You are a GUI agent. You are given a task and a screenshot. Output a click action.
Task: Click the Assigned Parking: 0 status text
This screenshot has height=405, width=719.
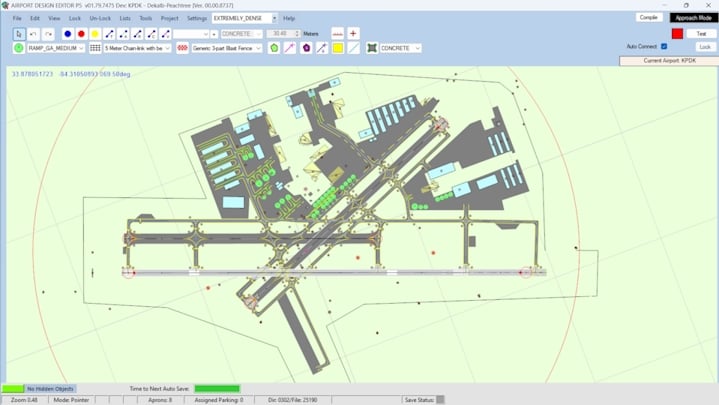(219, 400)
